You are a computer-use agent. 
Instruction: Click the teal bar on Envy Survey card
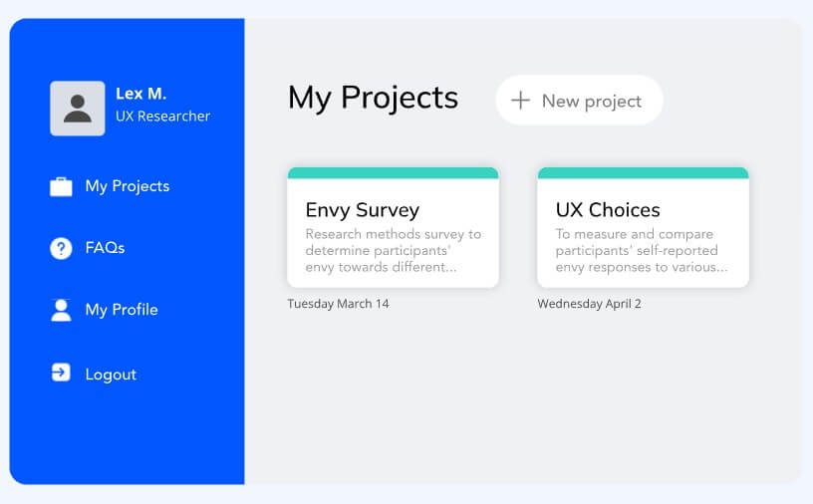point(393,172)
